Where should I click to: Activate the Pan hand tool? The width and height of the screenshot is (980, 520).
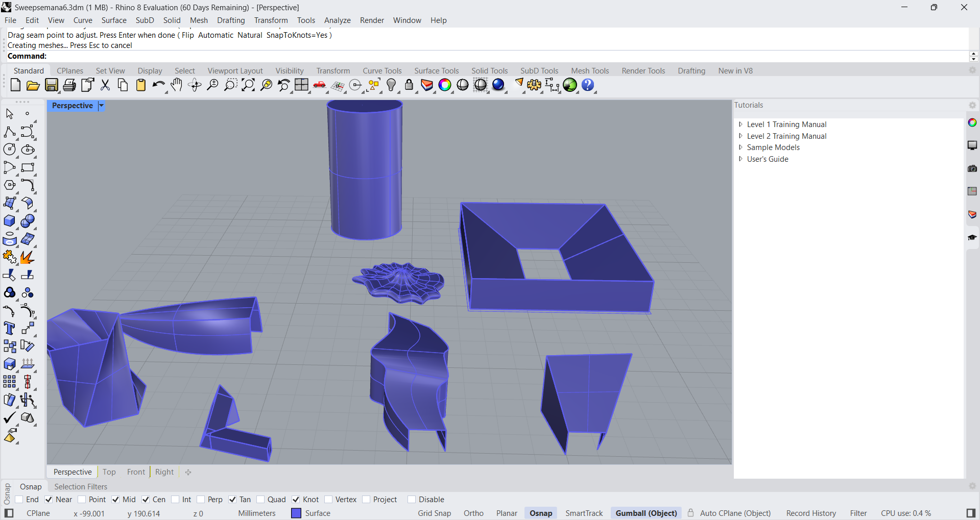pos(177,85)
